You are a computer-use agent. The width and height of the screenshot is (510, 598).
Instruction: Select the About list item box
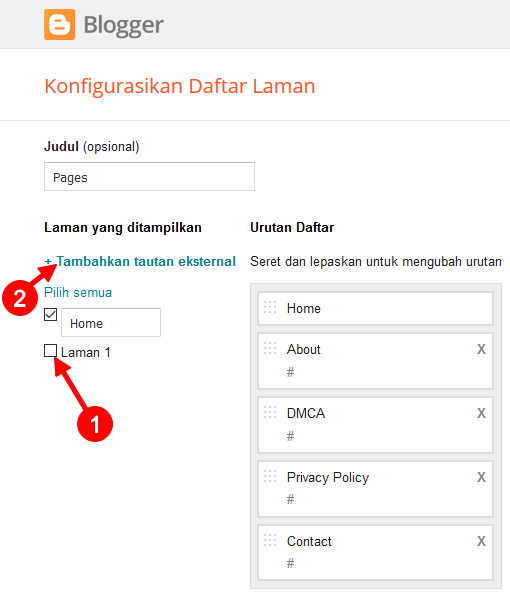point(375,361)
